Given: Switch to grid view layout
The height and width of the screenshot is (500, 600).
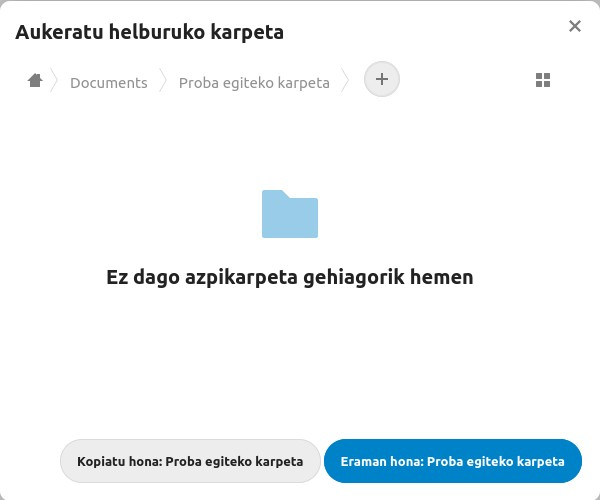Looking at the screenshot, I should coord(543,81).
